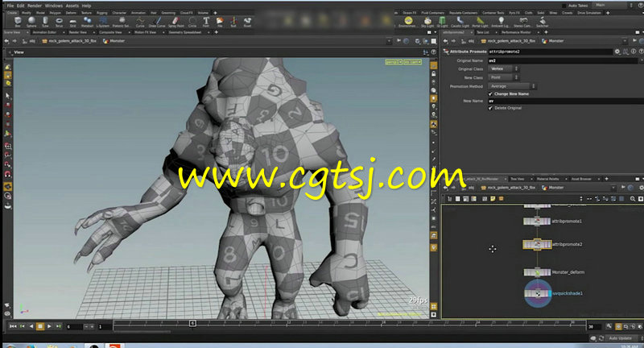Toggle Auto Takes checkbox
The height and width of the screenshot is (348, 644).
click(x=564, y=6)
